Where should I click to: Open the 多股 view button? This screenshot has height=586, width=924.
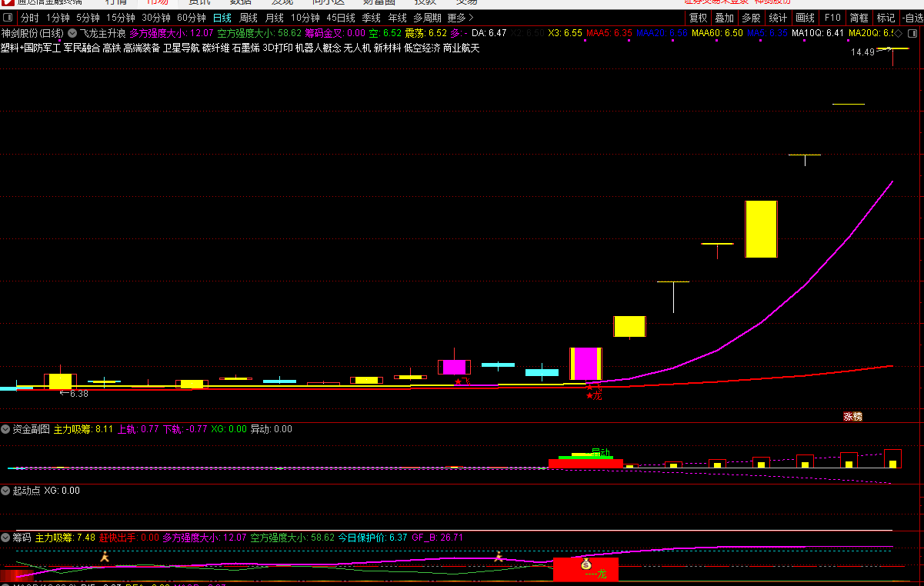[751, 18]
